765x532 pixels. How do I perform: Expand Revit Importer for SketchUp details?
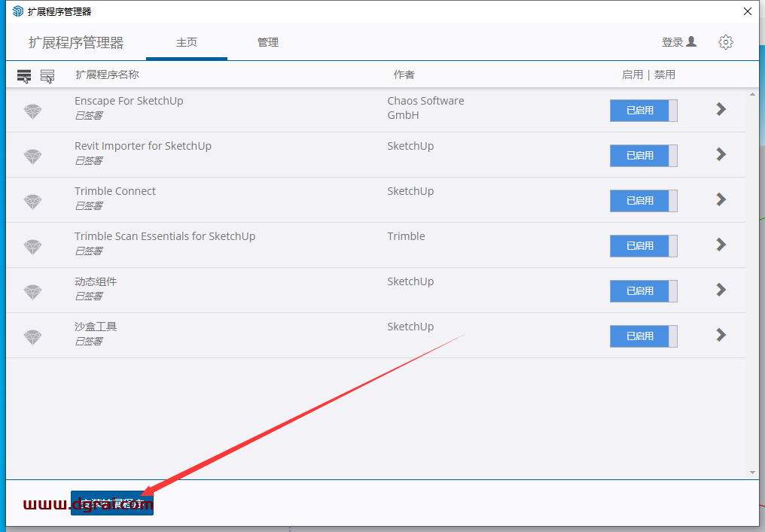pyautogui.click(x=721, y=154)
